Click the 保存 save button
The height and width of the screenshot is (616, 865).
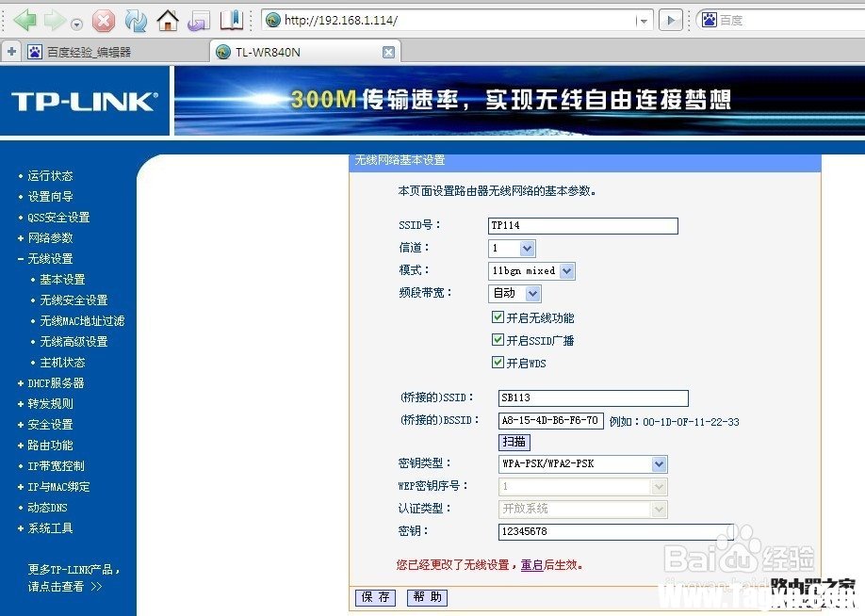(x=375, y=597)
